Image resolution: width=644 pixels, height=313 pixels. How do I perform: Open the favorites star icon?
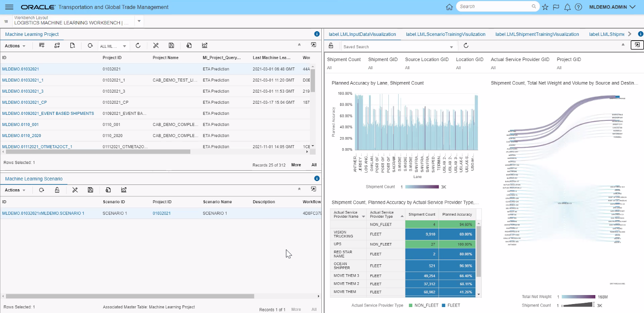pos(545,7)
